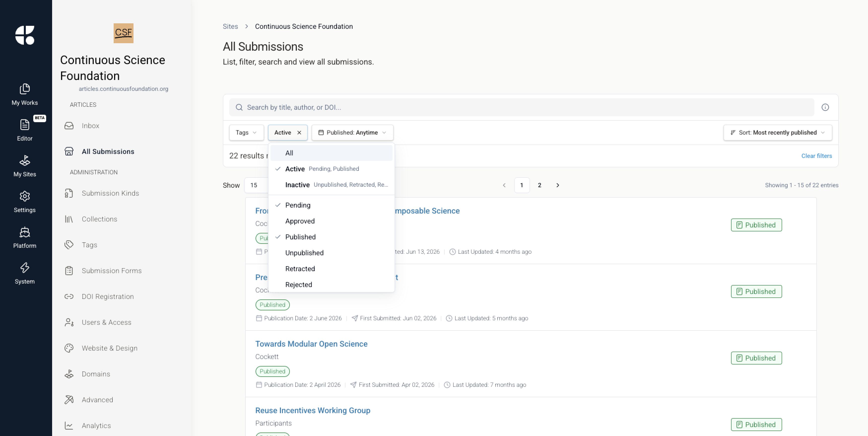The image size is (868, 436).
Task: Open the System lightning icon
Action: (25, 273)
